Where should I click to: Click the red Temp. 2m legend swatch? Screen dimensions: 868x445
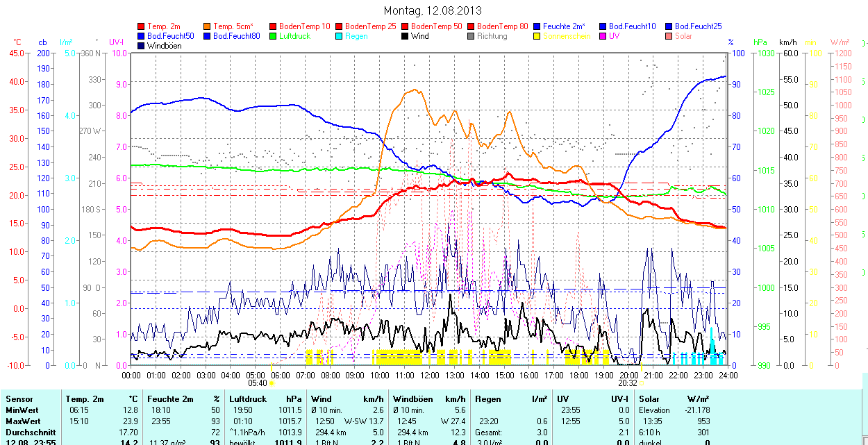[x=142, y=26]
